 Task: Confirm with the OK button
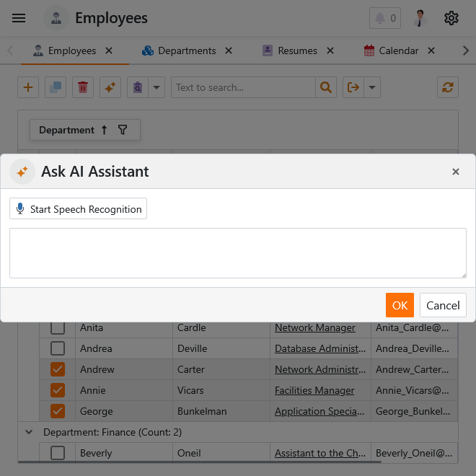[400, 305]
